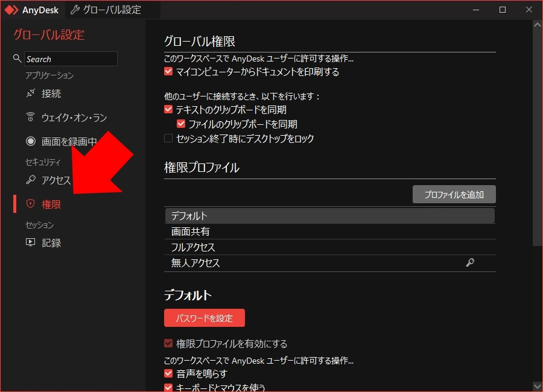Uncheck マイコンピューターからドキュメントを印刷する
Viewport: 543px width, 392px height.
(168, 71)
